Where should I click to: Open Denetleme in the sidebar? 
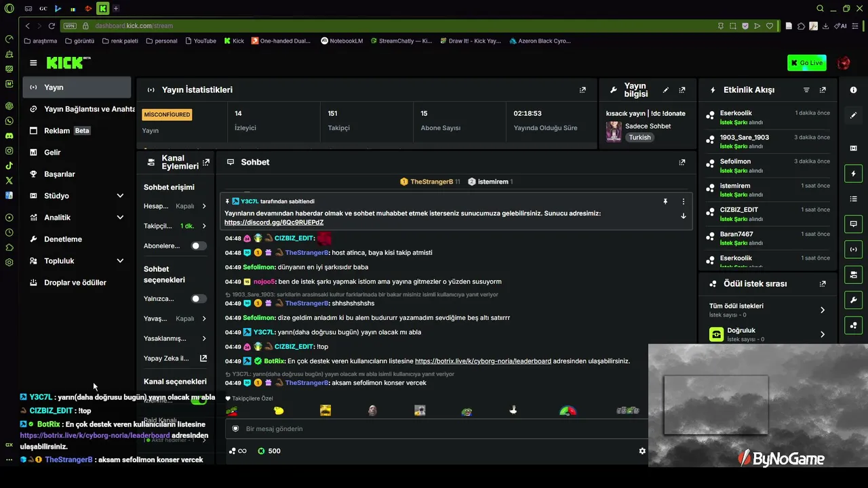[77, 239]
